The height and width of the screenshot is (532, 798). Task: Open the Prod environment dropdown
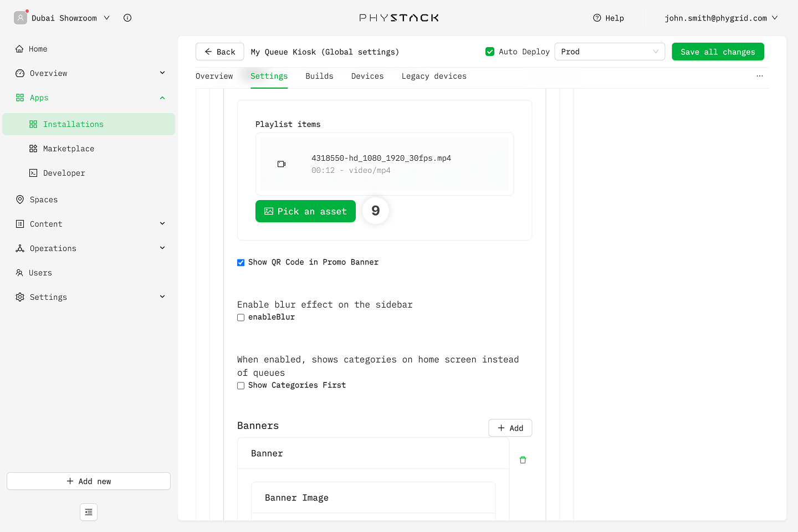coord(609,52)
